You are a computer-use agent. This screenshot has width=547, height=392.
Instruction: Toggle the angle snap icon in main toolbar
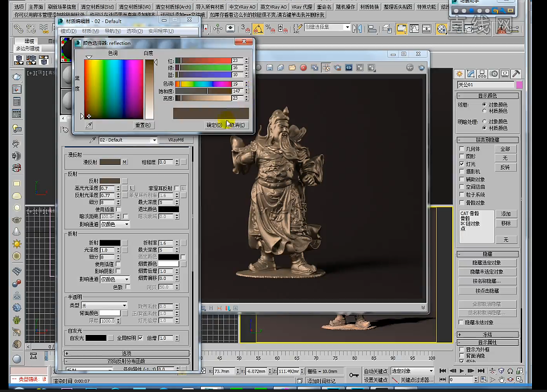click(x=258, y=28)
